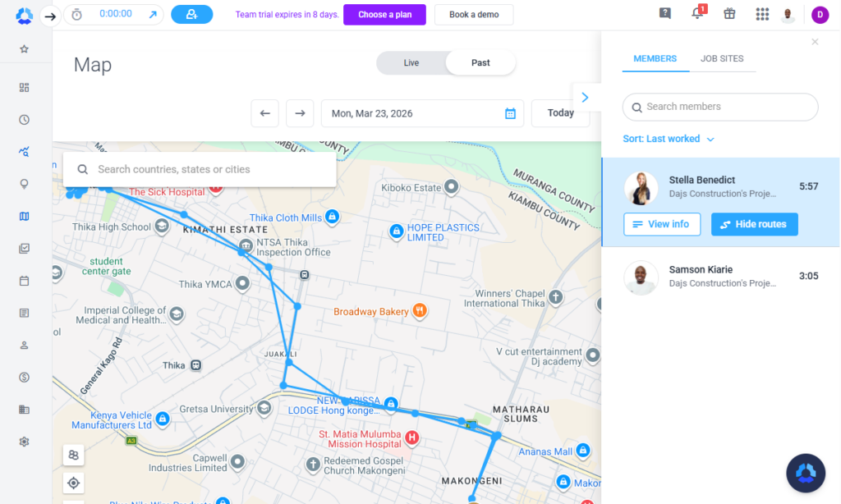The width and height of the screenshot is (841, 504).
Task: Open approvals checkmark icon in sidebar
Action: coord(24,248)
